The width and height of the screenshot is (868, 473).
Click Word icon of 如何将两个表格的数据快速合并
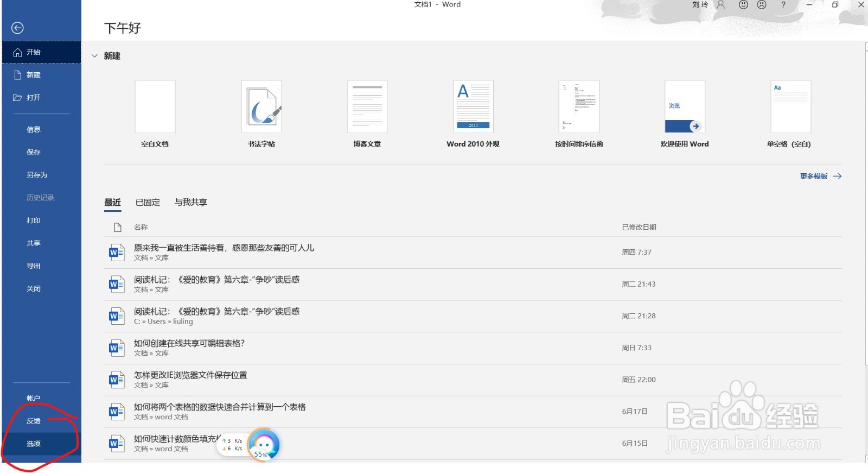(x=117, y=412)
